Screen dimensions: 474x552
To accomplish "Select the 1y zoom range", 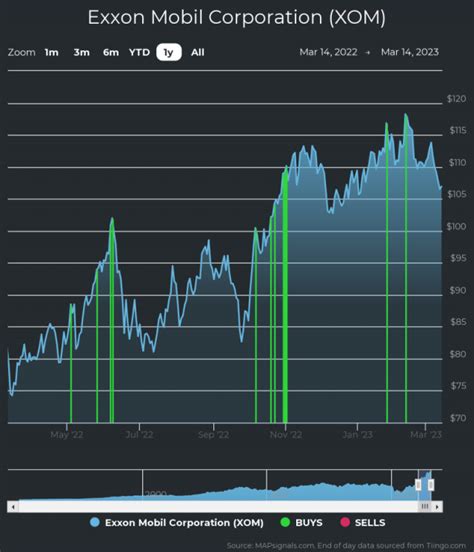I will pyautogui.click(x=169, y=52).
